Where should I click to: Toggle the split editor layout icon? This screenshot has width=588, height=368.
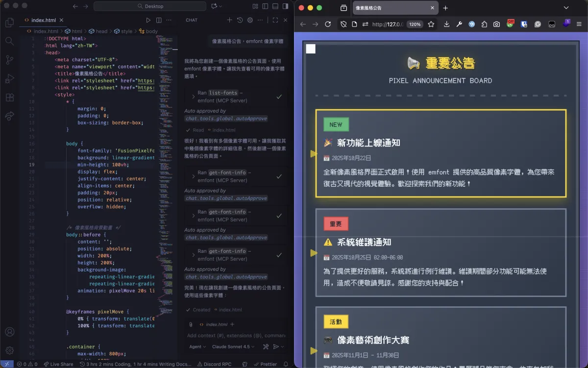coord(158,20)
